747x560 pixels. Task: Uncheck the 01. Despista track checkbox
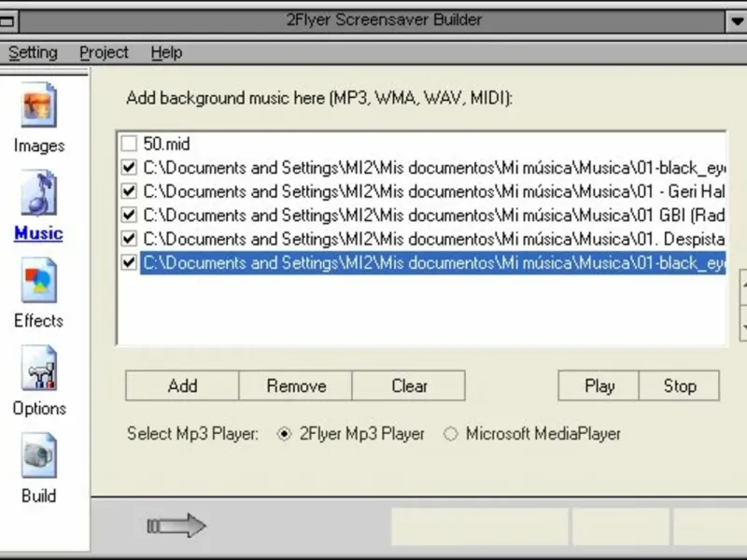[x=129, y=239]
